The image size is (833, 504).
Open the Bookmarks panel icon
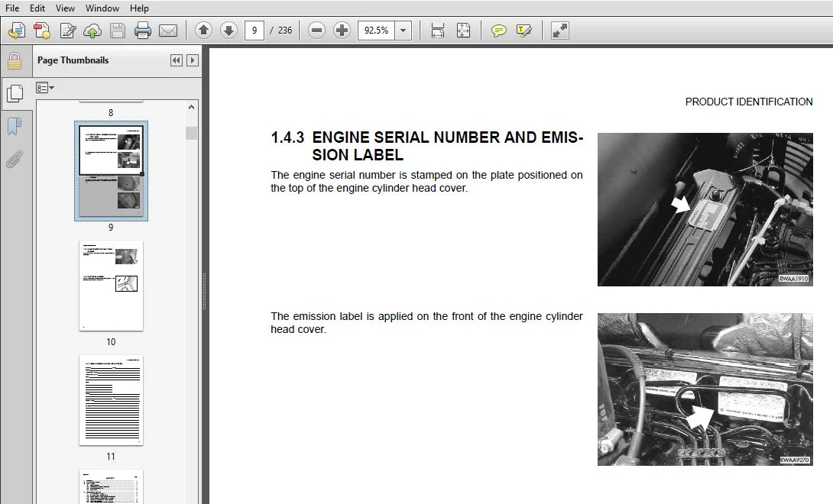[x=15, y=127]
